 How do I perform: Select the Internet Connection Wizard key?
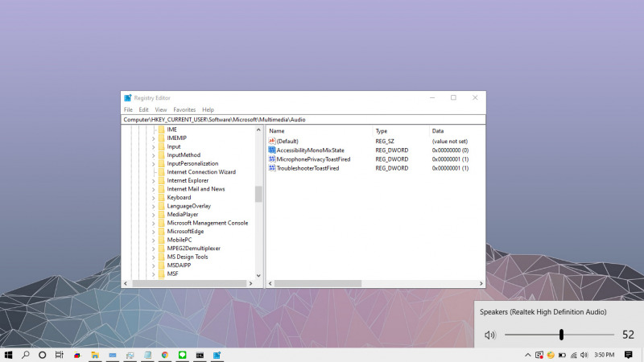pyautogui.click(x=201, y=172)
